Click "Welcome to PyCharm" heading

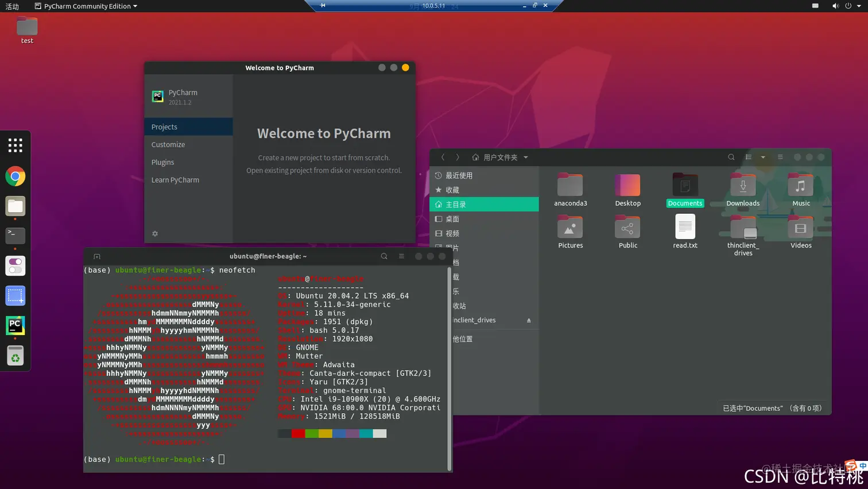(324, 133)
